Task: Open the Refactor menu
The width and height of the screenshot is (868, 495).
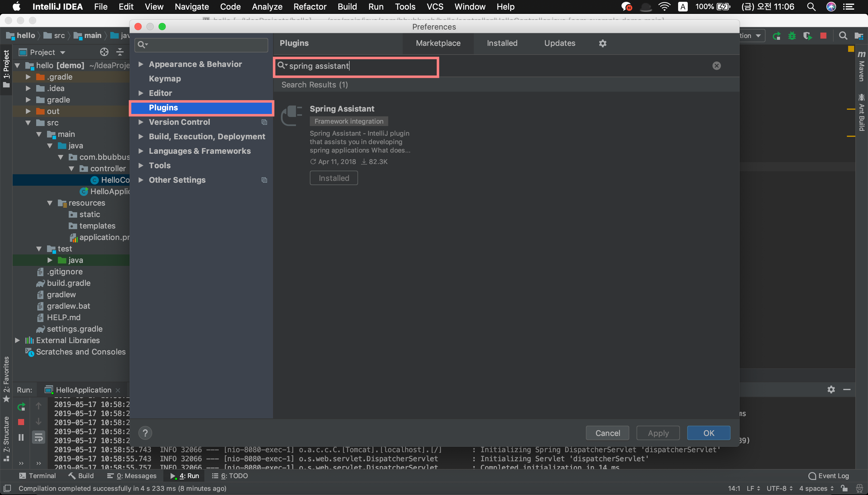Action: 310,6
